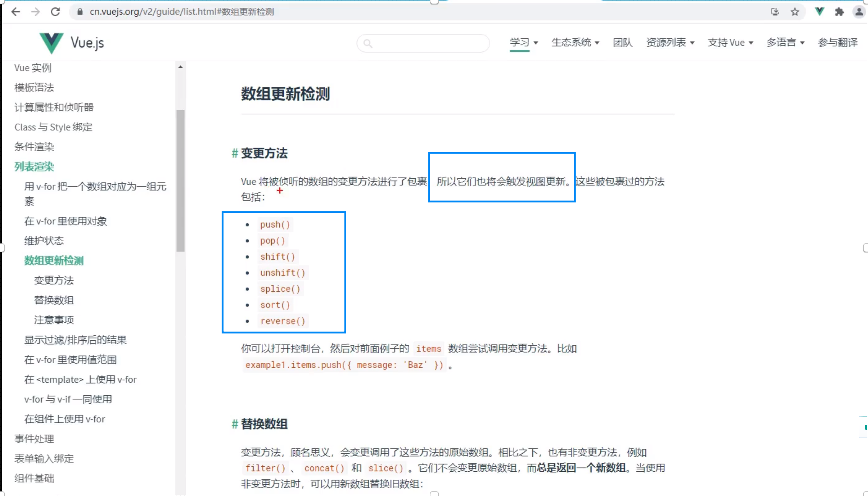
Task: Expand the 学习 dropdown menu
Action: [523, 43]
